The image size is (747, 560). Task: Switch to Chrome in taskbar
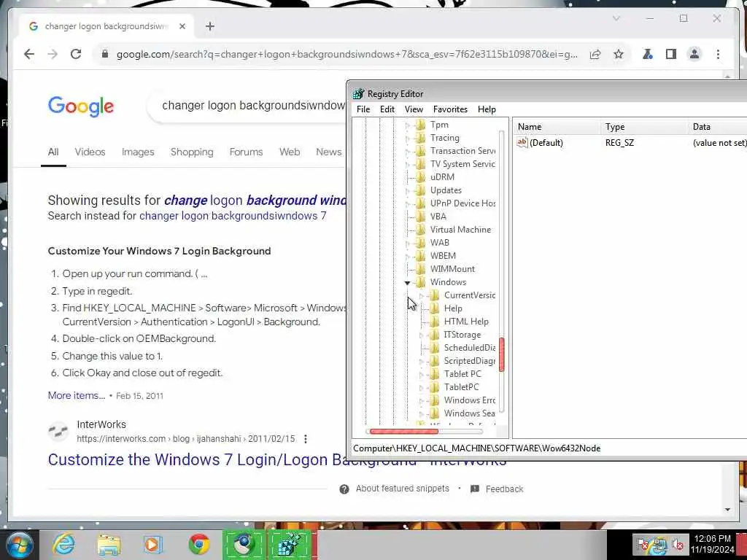click(198, 544)
